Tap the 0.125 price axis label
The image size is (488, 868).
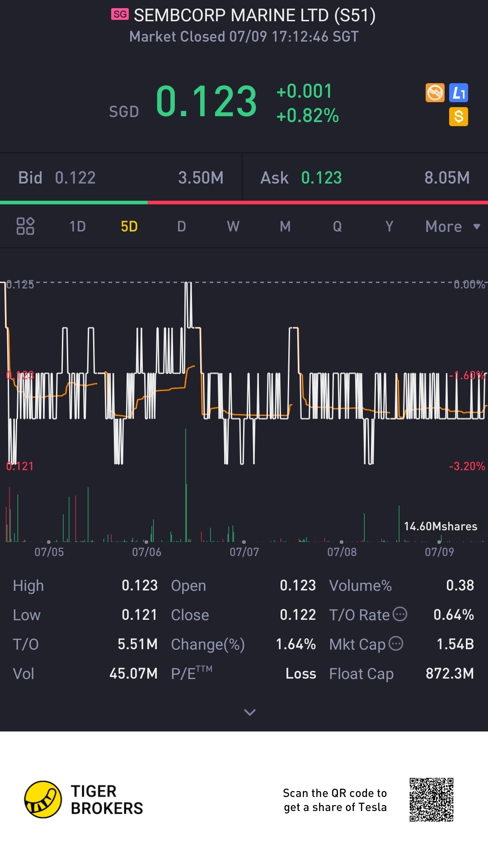(x=20, y=284)
